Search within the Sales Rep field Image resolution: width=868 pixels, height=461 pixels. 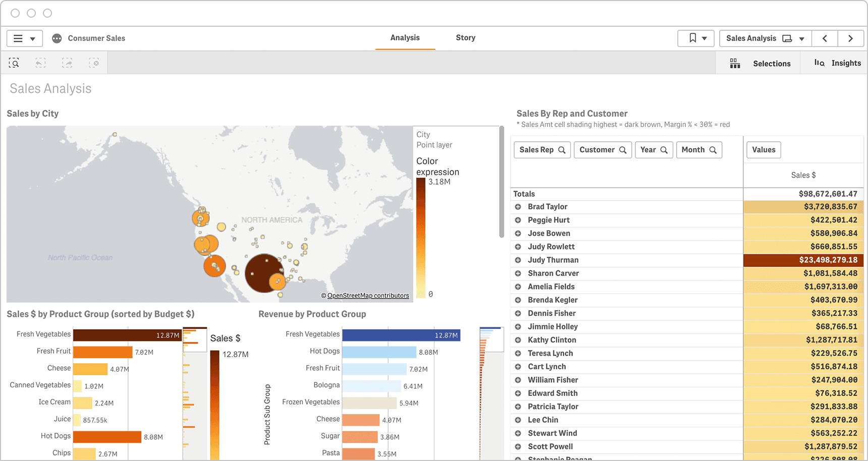562,150
